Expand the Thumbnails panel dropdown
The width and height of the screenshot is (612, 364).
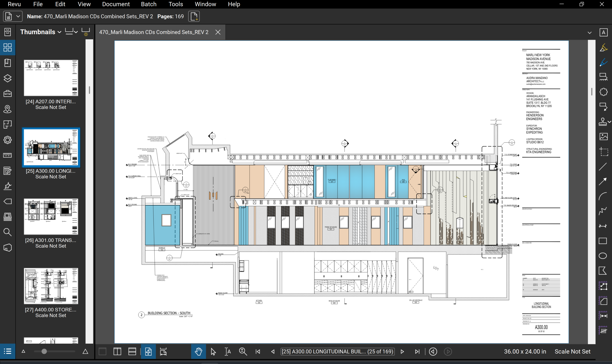point(59,32)
